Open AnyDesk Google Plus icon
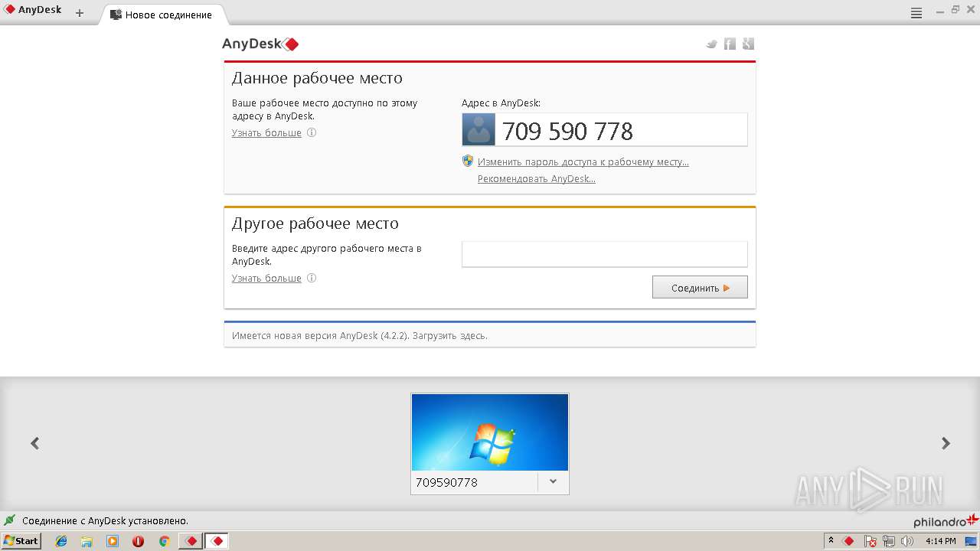 (x=749, y=44)
